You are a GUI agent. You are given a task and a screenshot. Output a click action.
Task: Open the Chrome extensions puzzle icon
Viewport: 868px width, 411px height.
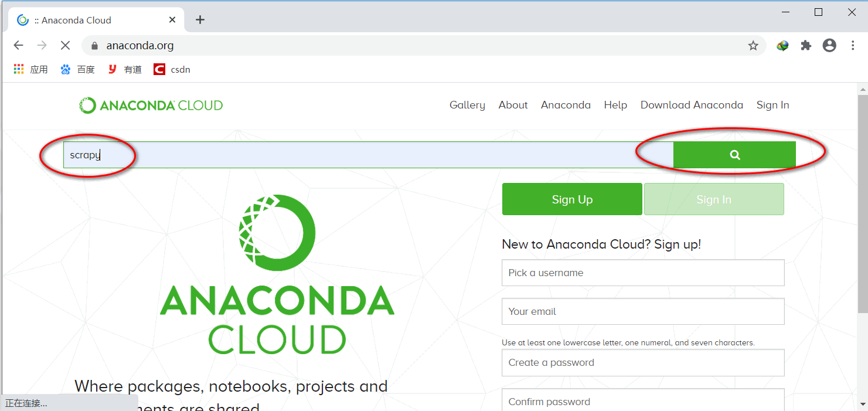[806, 45]
